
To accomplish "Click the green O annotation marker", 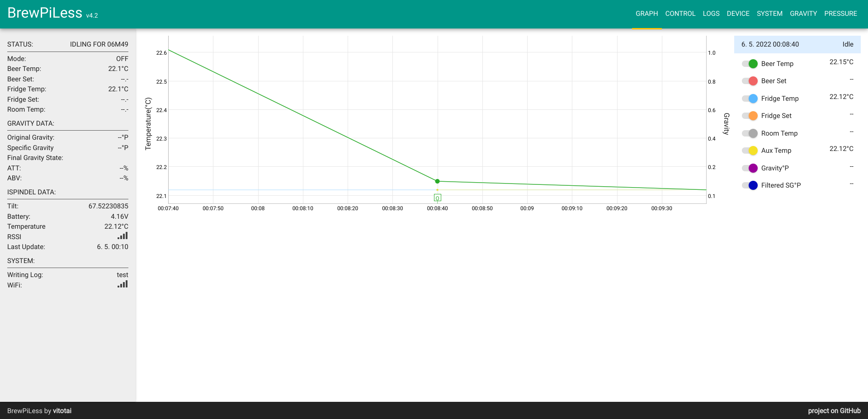I will 437,198.
